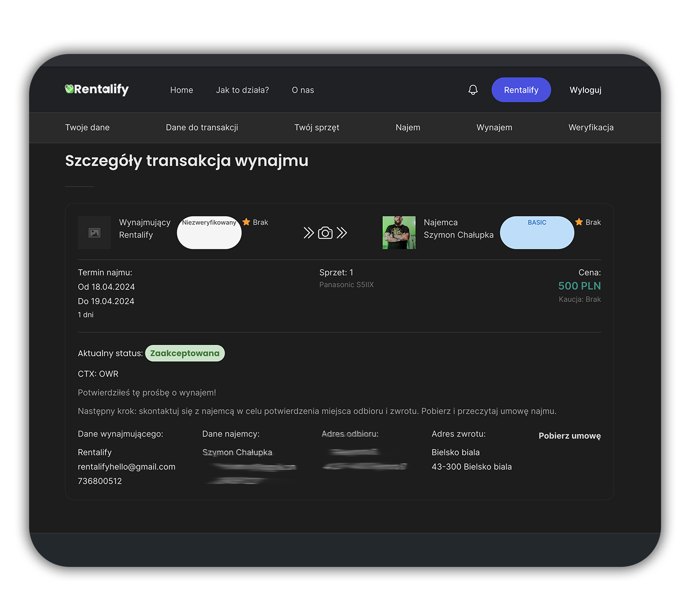The image size is (700, 596).
Task: Open the 'O nas' page
Action: (303, 90)
